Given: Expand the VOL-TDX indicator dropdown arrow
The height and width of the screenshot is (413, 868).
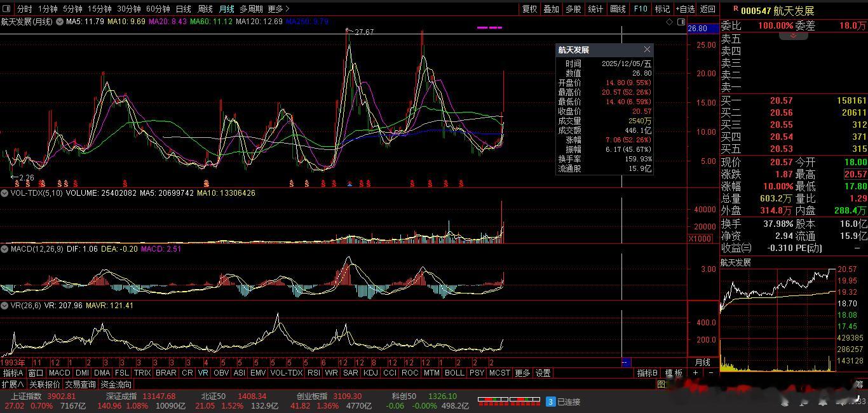Looking at the screenshot, I should point(4,193).
